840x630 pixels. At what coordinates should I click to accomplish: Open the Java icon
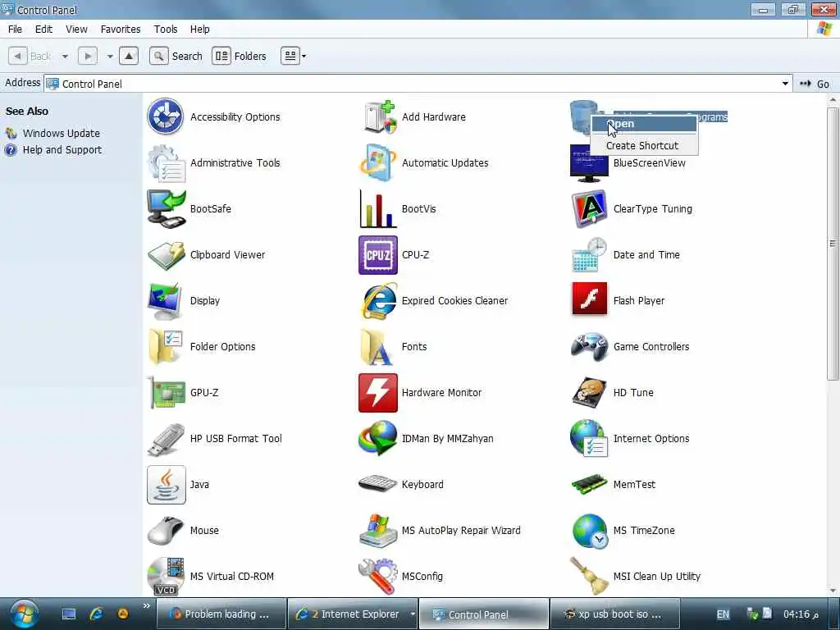click(x=166, y=485)
